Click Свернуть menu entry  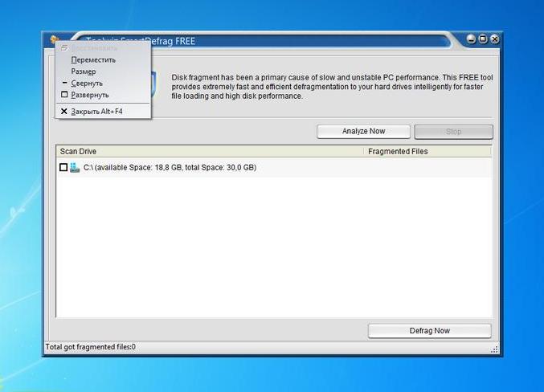tap(103, 84)
